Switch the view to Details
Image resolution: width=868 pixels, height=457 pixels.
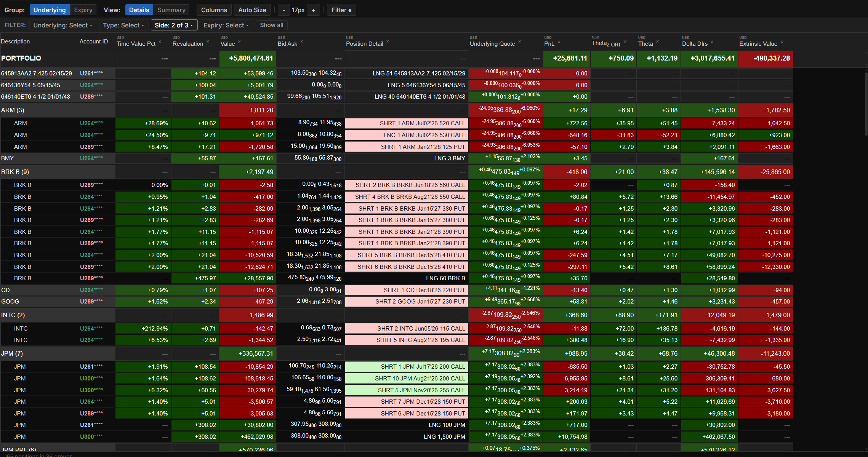click(x=139, y=10)
